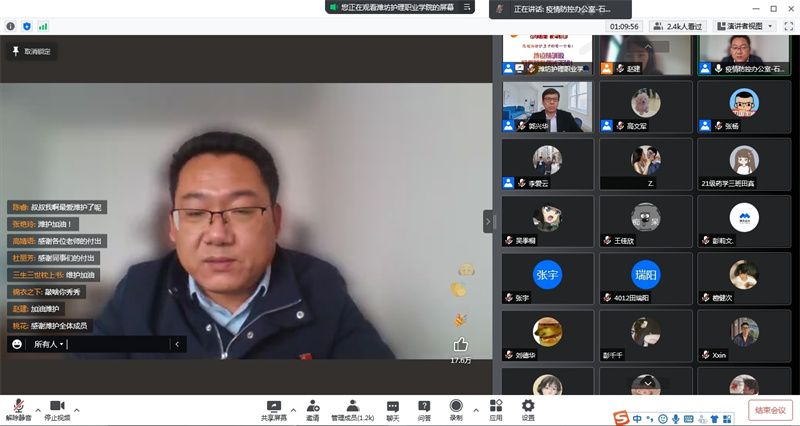Click the chat message input field

tap(118, 344)
